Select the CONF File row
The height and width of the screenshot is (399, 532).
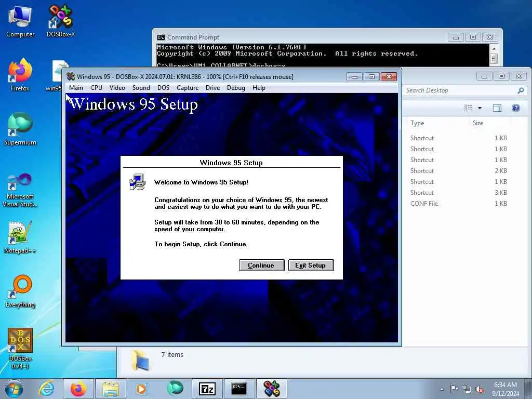(x=459, y=204)
